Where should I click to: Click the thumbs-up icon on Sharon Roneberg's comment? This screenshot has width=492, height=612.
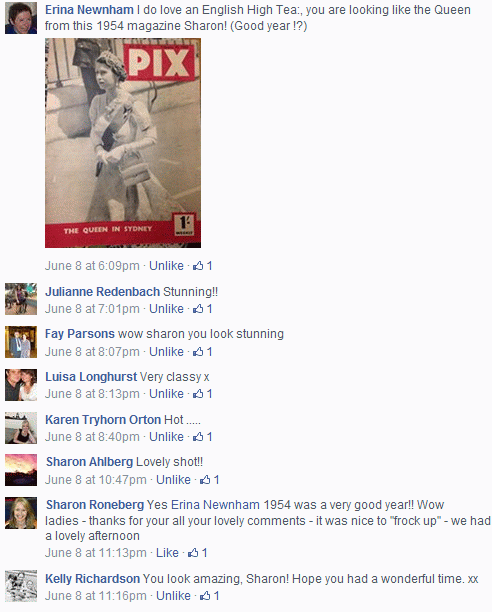pyautogui.click(x=193, y=553)
